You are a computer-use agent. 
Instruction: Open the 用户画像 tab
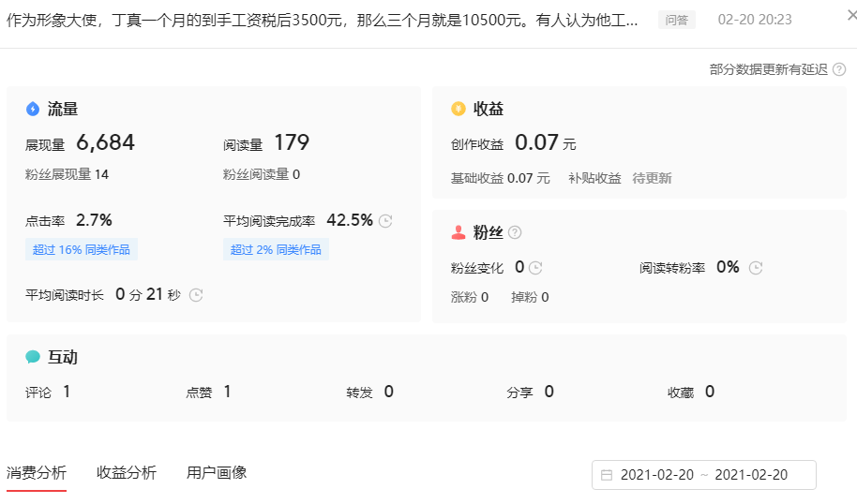point(217,472)
